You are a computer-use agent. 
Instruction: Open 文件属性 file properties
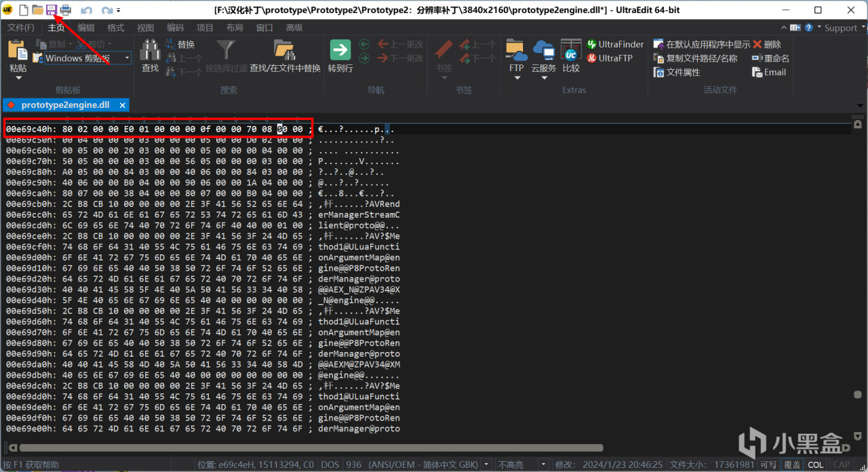[x=677, y=72]
